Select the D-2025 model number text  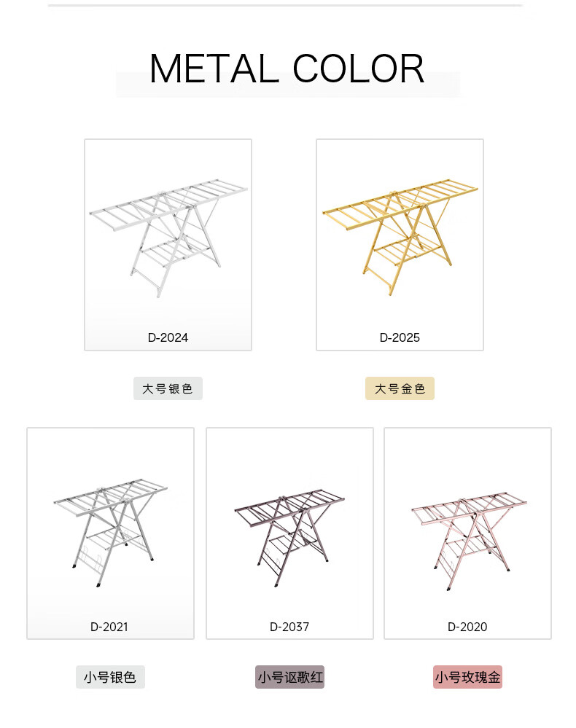tap(400, 337)
